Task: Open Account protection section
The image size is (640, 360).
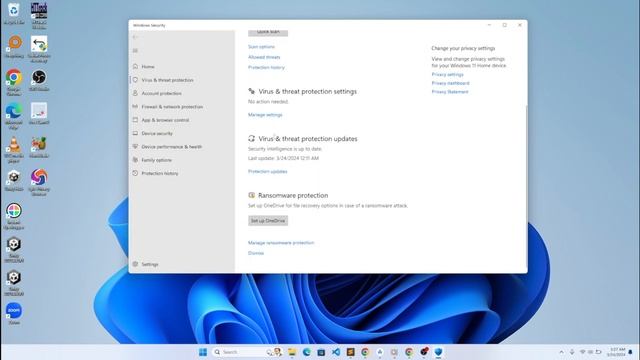Action: (161, 93)
